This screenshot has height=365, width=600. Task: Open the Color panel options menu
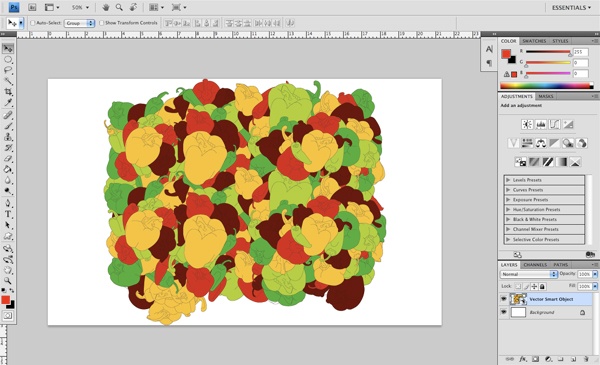click(x=595, y=41)
